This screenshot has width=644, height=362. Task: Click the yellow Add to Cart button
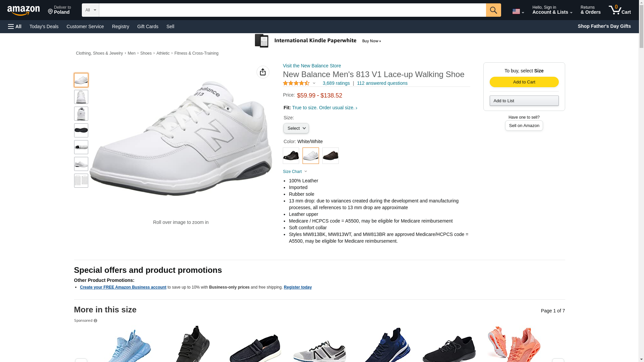pos(524,82)
